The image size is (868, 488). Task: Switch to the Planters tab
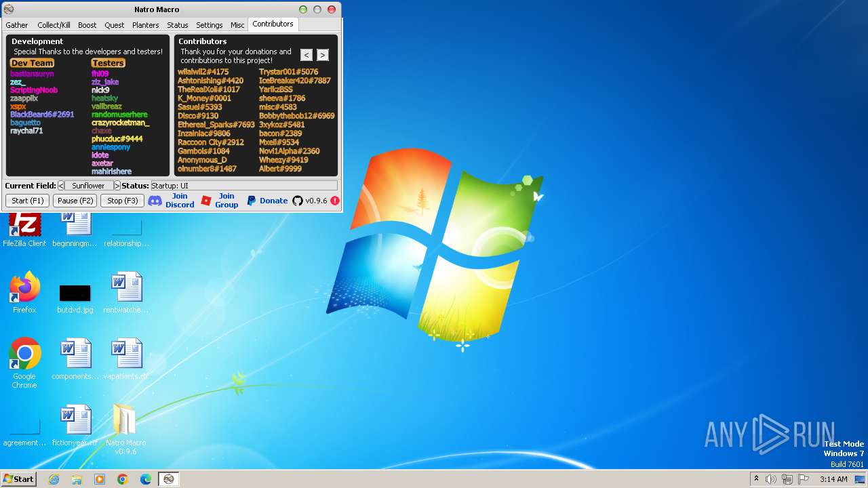146,25
